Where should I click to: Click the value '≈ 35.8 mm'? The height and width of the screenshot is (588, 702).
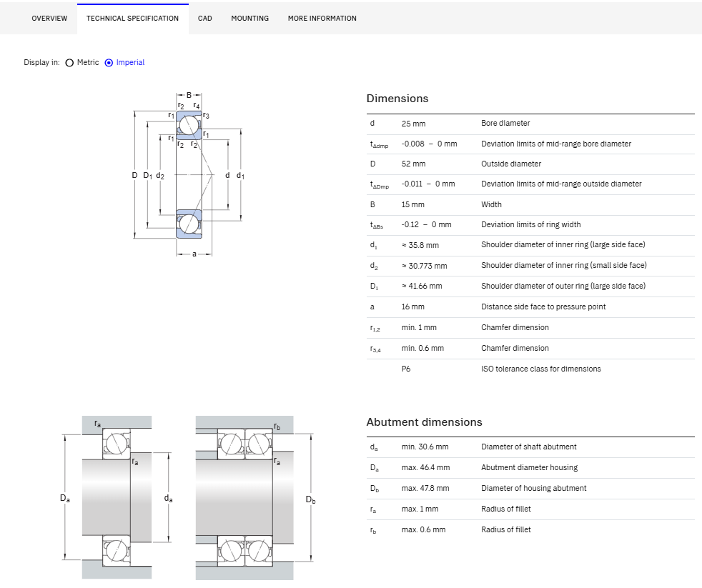pos(420,245)
